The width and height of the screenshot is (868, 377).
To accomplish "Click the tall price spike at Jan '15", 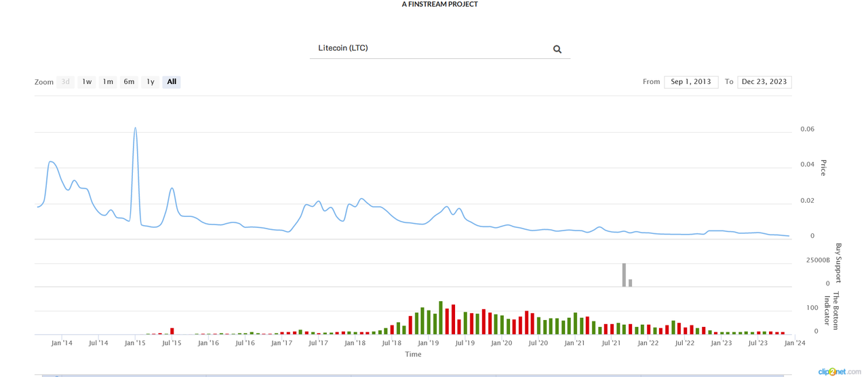I will tap(136, 128).
